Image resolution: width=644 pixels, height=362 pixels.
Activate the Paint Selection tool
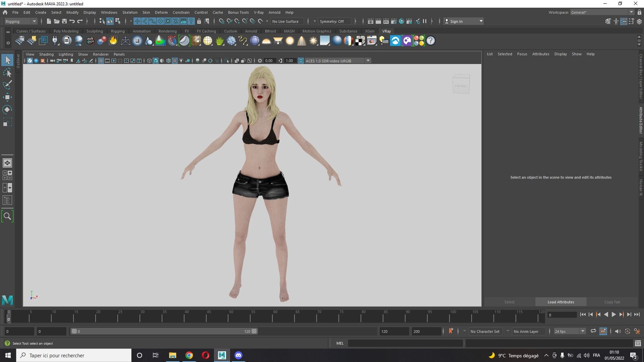coord(7,85)
